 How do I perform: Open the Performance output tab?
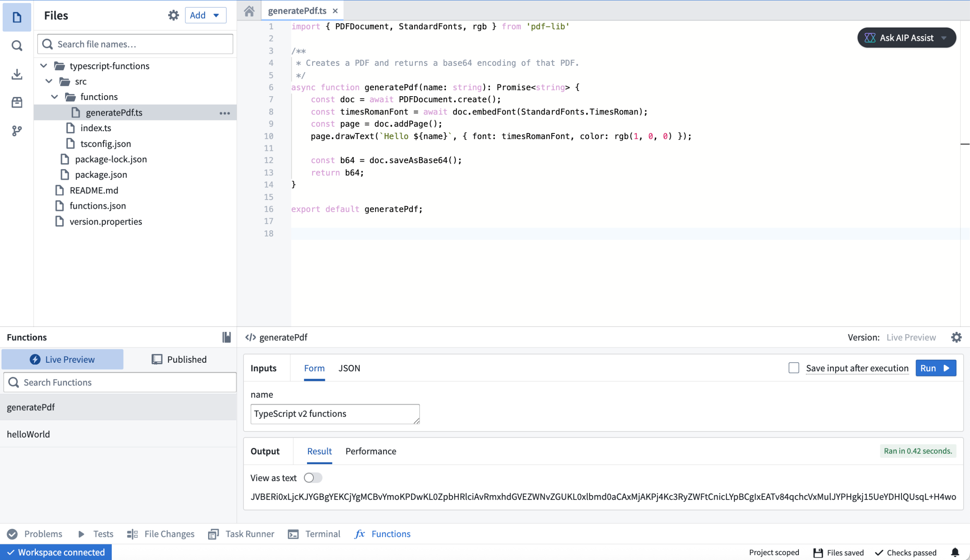tap(370, 451)
